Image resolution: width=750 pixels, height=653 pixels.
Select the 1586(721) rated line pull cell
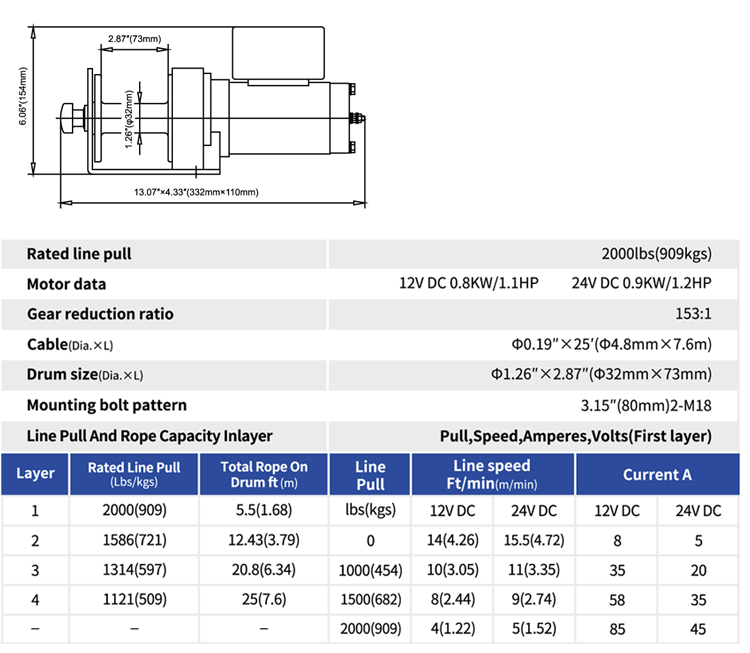(134, 541)
